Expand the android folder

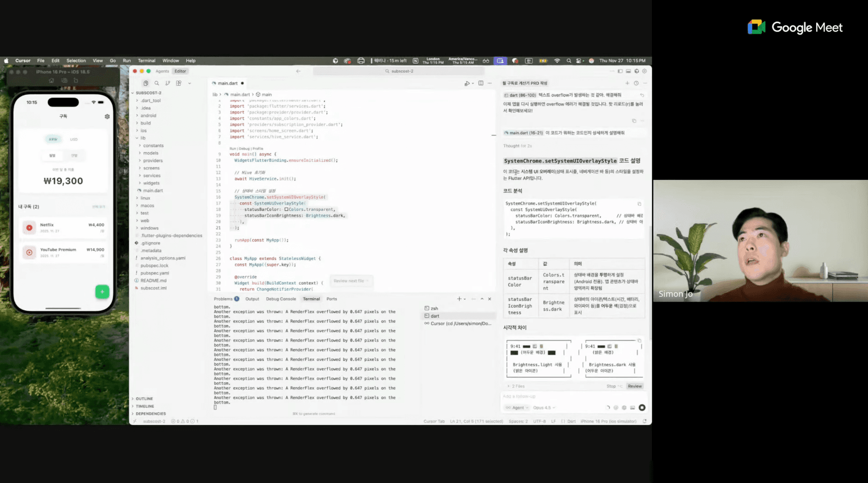point(148,116)
